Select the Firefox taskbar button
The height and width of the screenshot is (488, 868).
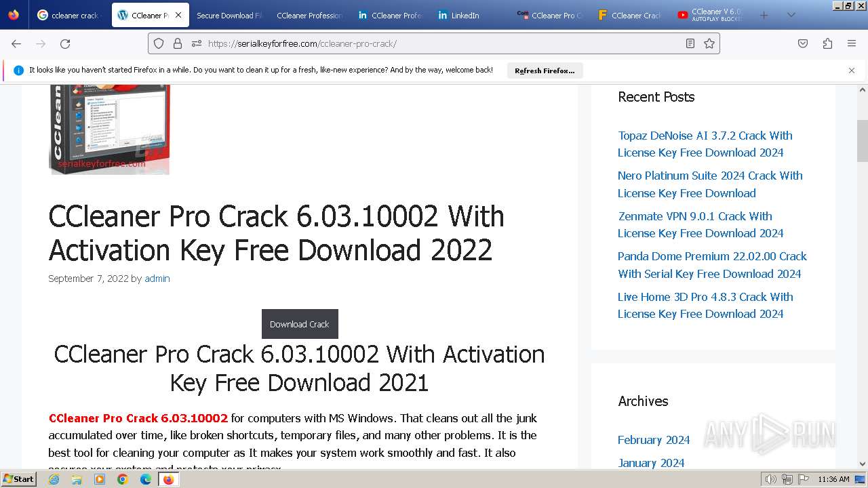point(168,479)
